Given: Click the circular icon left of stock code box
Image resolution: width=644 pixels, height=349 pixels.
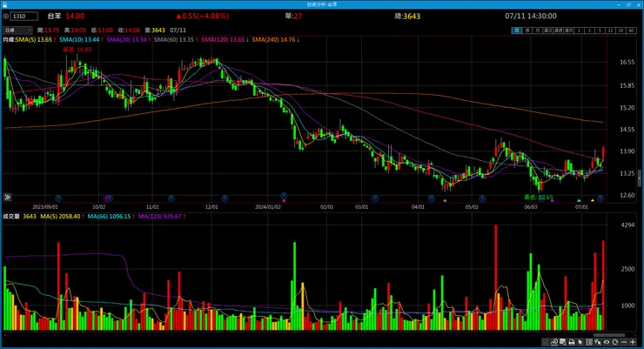Looking at the screenshot, I should click(5, 17).
